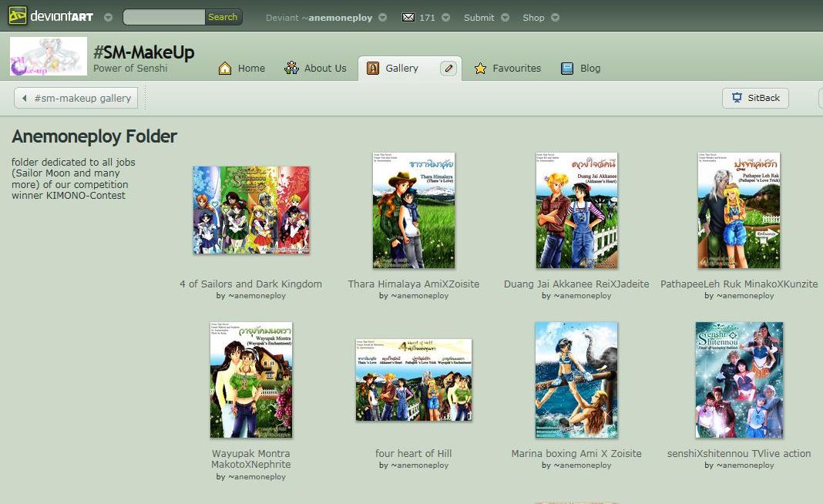Click the 171 message count
This screenshot has height=504, width=823.
[x=427, y=18]
